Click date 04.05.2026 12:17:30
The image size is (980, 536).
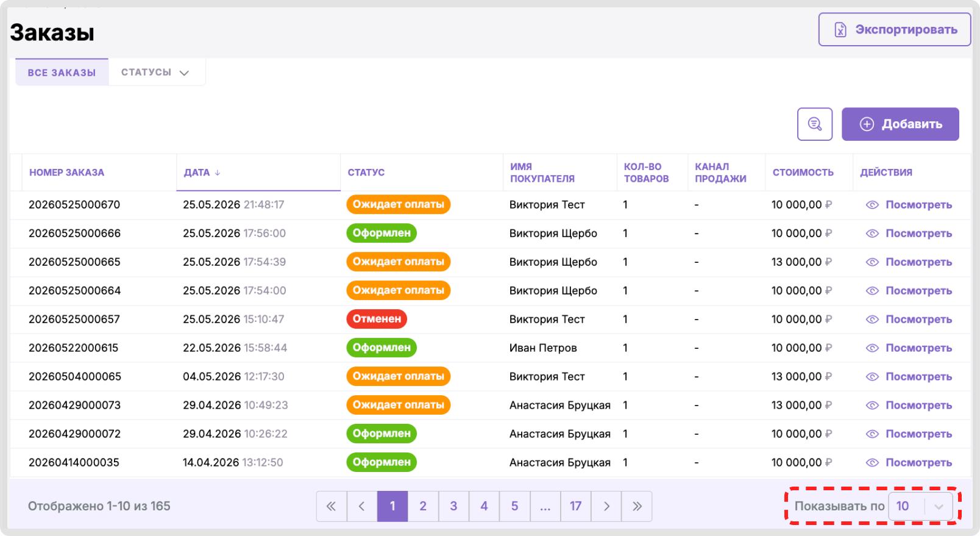coord(233,377)
